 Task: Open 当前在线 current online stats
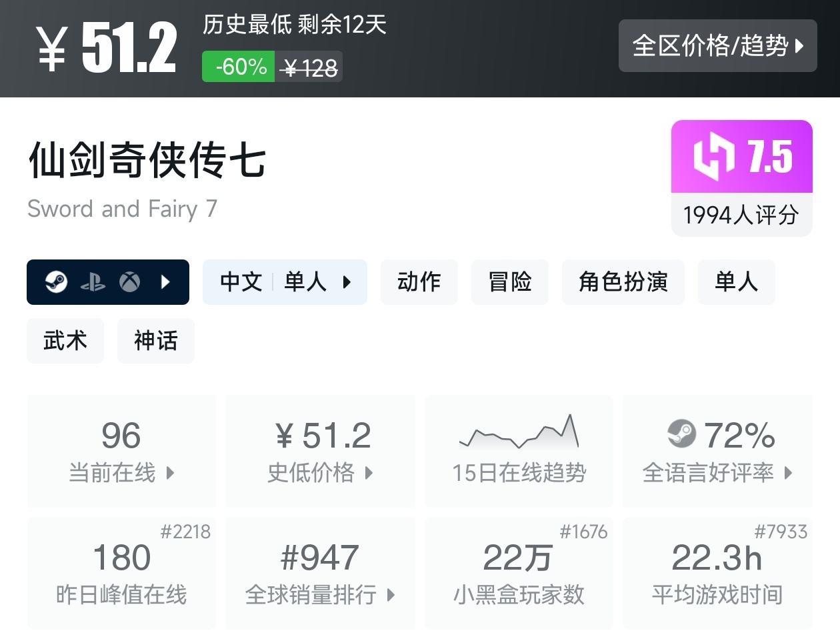(x=121, y=452)
